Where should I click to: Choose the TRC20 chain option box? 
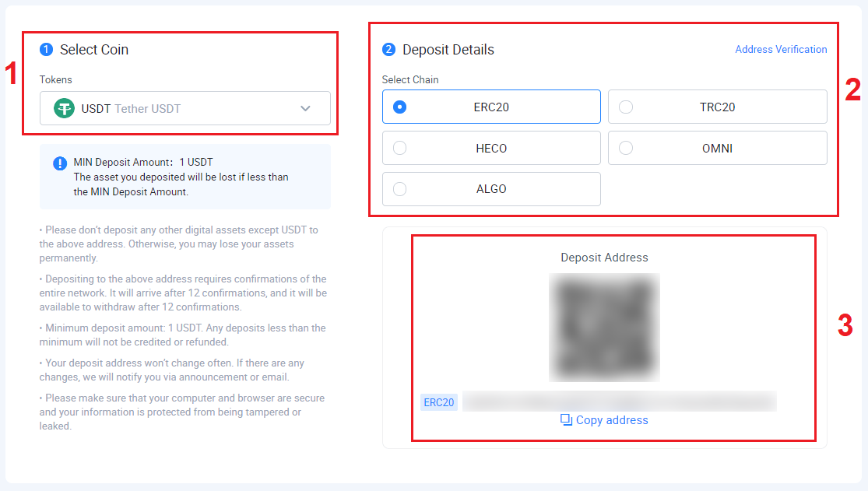pos(718,107)
